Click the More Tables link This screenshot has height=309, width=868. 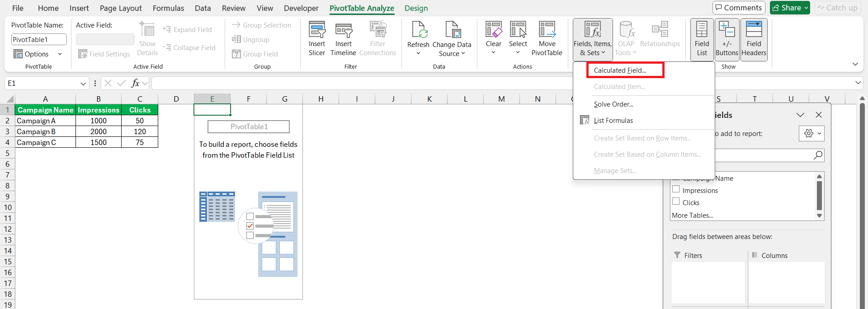point(692,215)
